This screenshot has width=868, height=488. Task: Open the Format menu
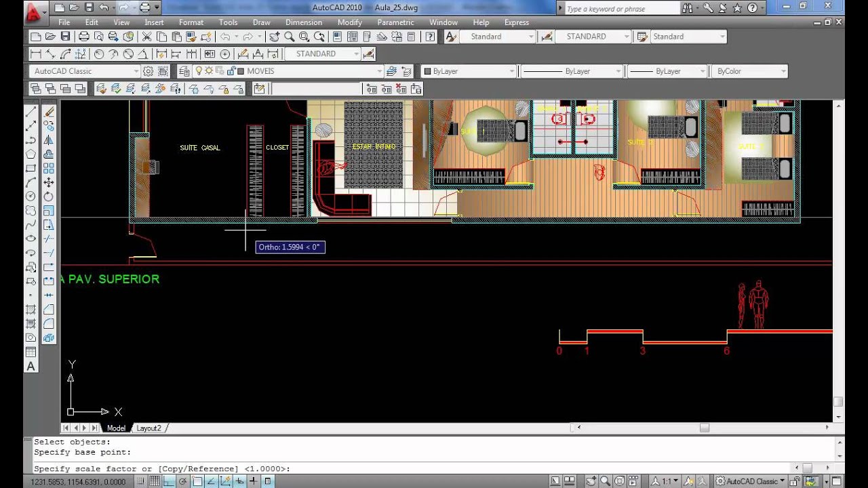pos(191,22)
